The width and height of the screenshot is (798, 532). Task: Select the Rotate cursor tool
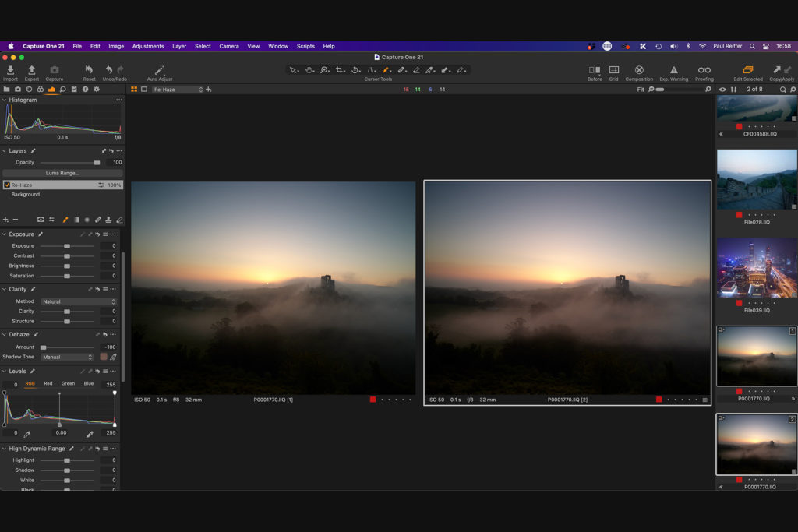[x=355, y=70]
